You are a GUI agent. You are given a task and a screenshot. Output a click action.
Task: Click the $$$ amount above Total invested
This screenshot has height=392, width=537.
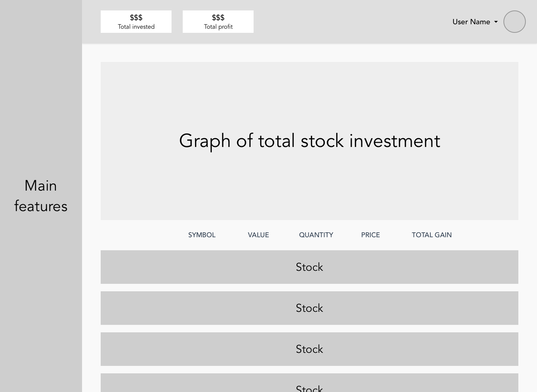tap(136, 18)
